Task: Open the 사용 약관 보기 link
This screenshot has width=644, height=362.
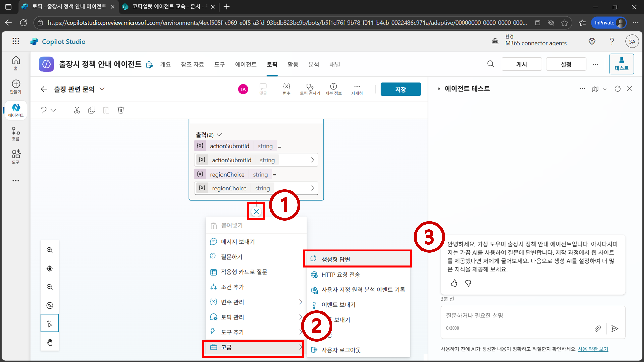Action: tap(593, 349)
